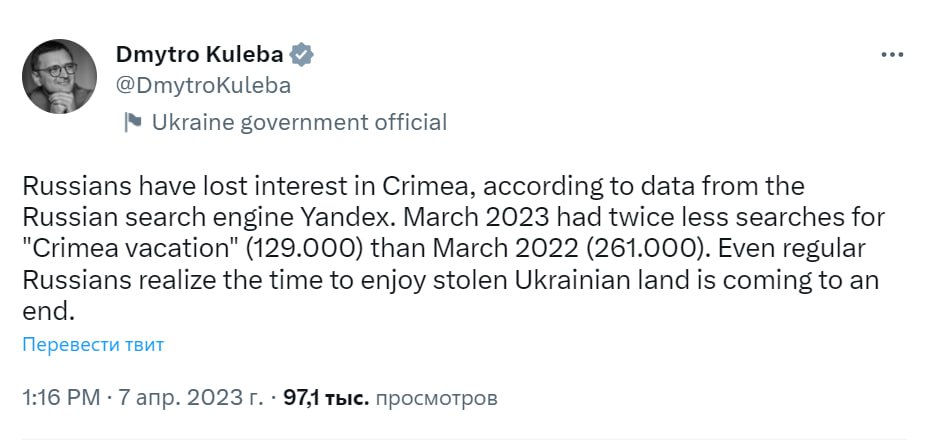Select the Ukraine government official label

pyautogui.click(x=299, y=123)
